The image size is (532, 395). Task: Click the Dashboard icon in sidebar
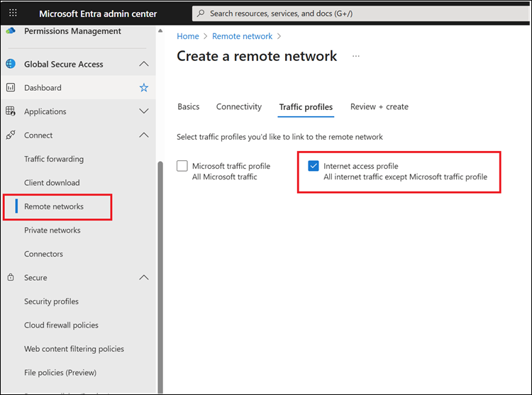[11, 88]
